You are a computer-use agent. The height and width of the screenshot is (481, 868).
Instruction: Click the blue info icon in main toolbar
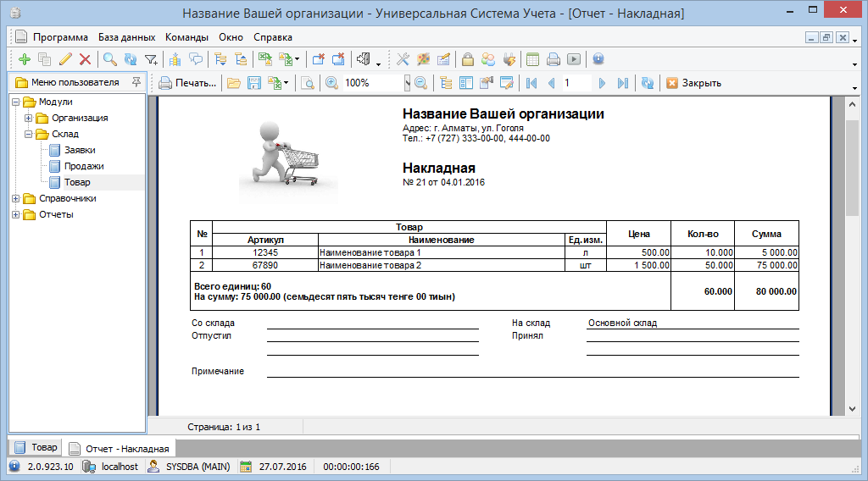point(598,59)
